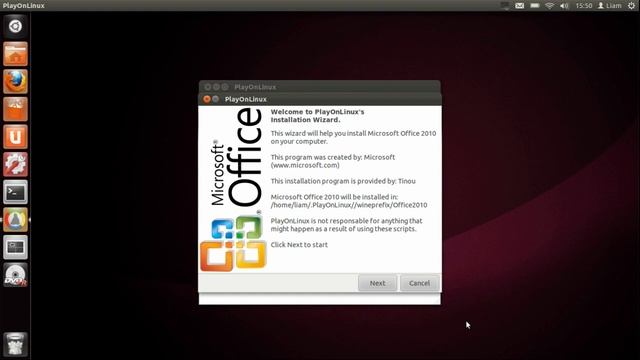Click Cancel in the wizard

tap(419, 283)
